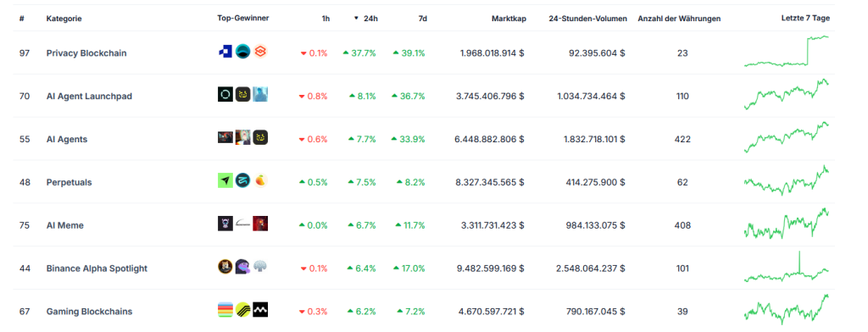Click the rainbow striped icon in Gaming Blockchains row

tap(225, 310)
